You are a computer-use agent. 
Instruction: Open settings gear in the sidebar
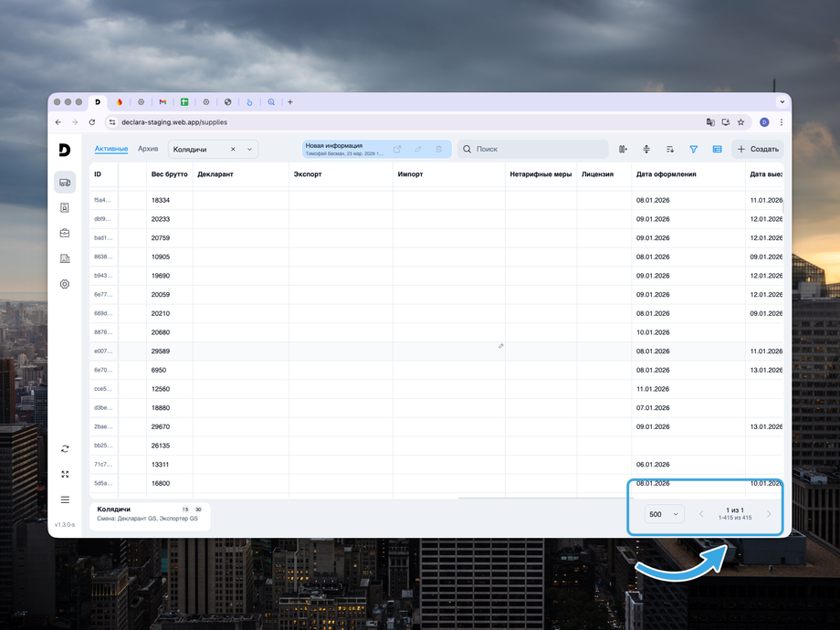pos(65,284)
